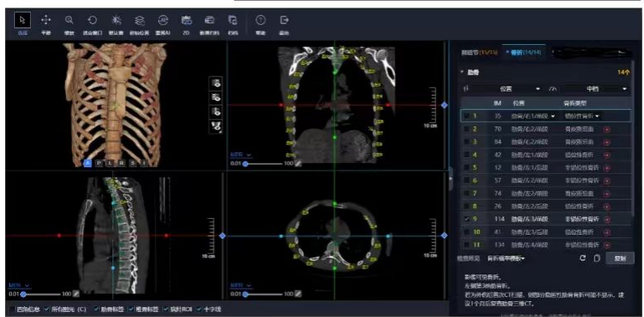Adjust MPR thickness slider in coronal view

click(x=245, y=164)
